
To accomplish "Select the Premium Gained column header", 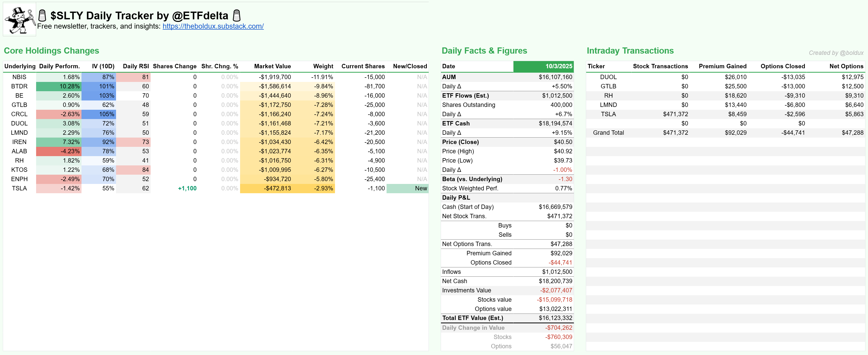I will tap(723, 66).
